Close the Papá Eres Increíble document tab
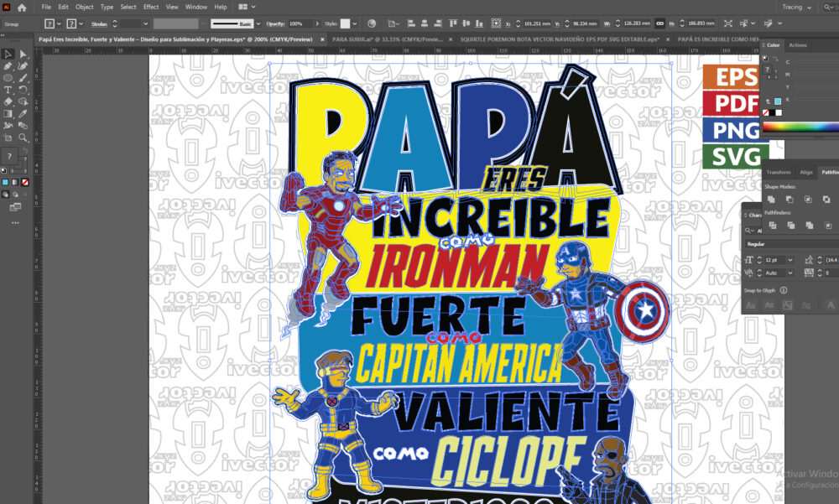The height and width of the screenshot is (504, 839). click(322, 39)
